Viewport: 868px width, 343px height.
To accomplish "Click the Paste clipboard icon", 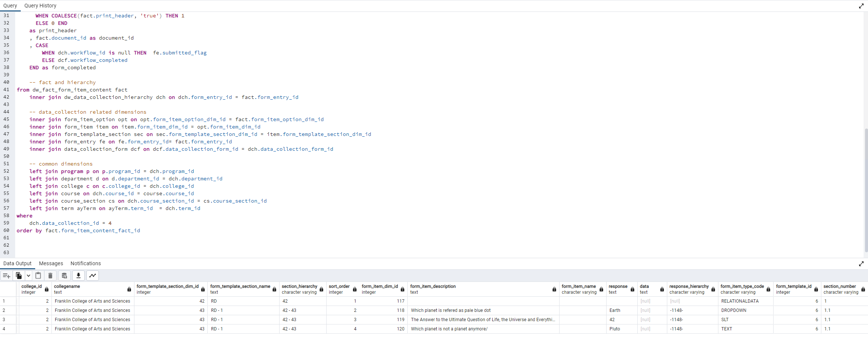I will tap(38, 276).
